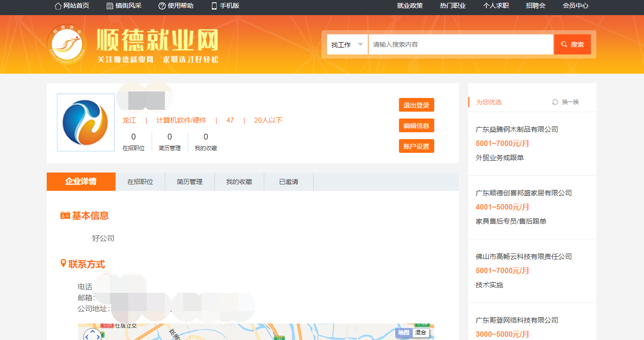The image size is (644, 340).
Task: Open help via the 使用帮助 question icon
Action: coord(162,6)
